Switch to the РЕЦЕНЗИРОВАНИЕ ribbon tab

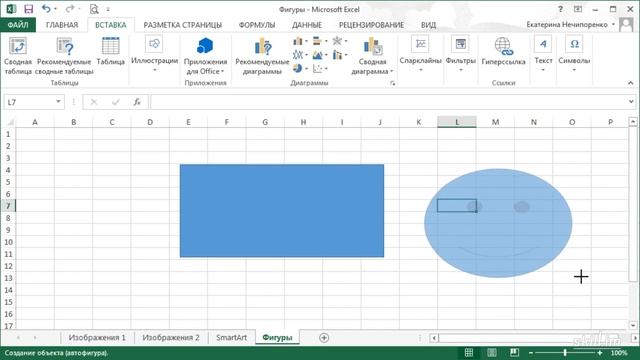tap(371, 25)
